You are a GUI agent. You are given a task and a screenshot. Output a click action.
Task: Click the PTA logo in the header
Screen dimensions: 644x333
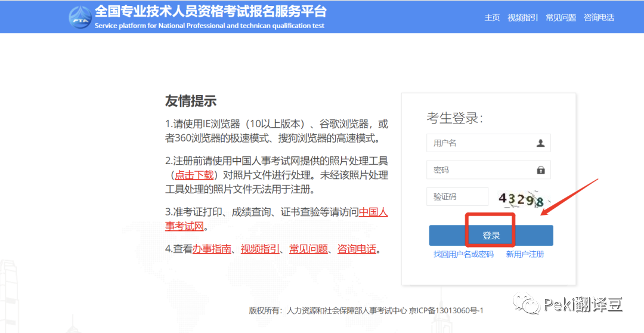tap(80, 17)
